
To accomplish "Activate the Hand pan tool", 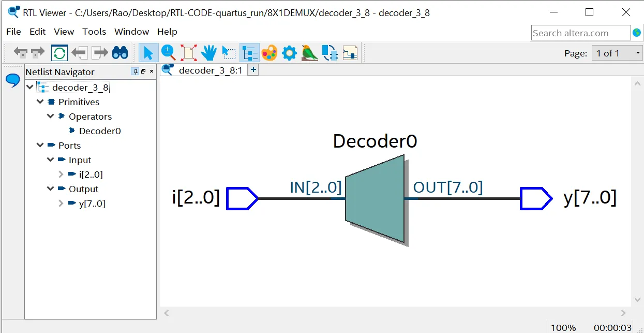I will (208, 52).
